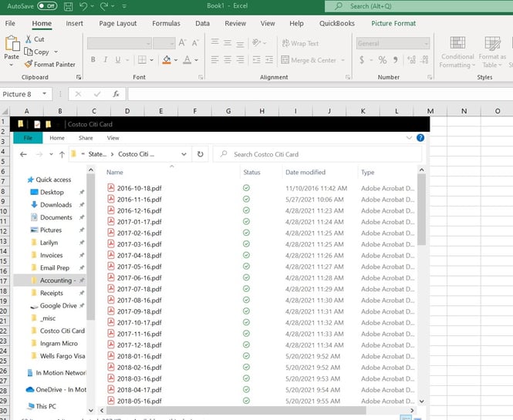Open the Fill Color dropdown arrow
This screenshot has width=513, height=420.
(x=176, y=60)
